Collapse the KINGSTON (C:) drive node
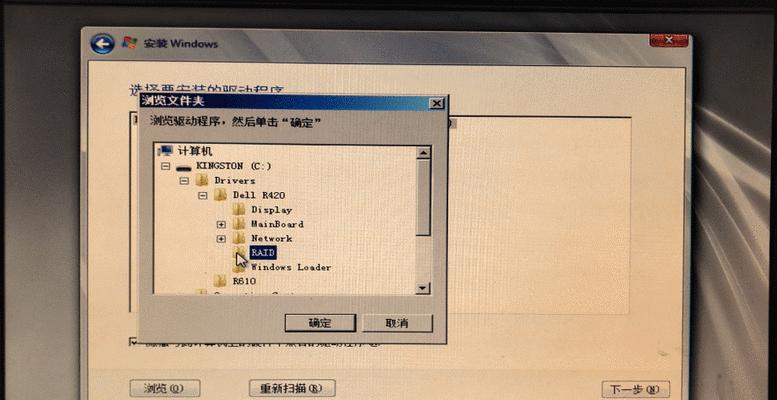 click(x=166, y=167)
